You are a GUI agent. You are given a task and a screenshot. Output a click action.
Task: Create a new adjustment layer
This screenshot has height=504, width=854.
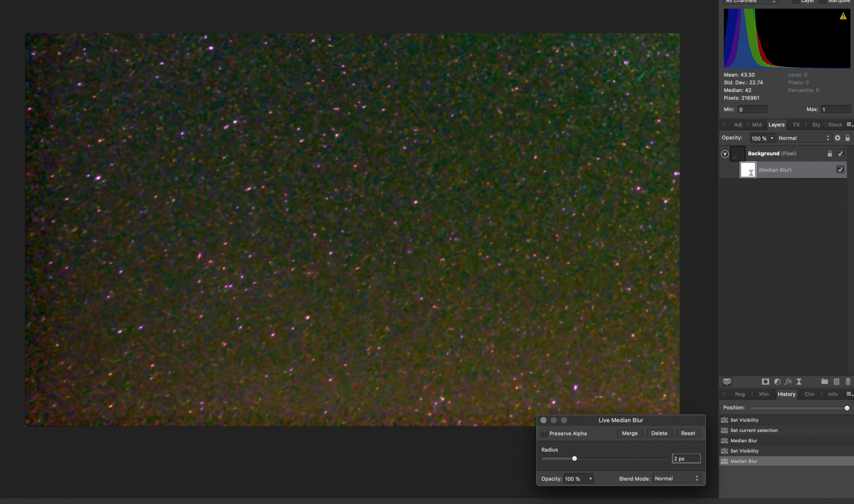click(777, 382)
